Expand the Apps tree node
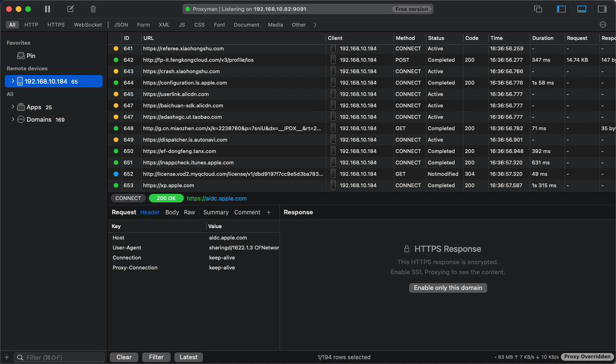The width and height of the screenshot is (616, 364). coord(13,107)
